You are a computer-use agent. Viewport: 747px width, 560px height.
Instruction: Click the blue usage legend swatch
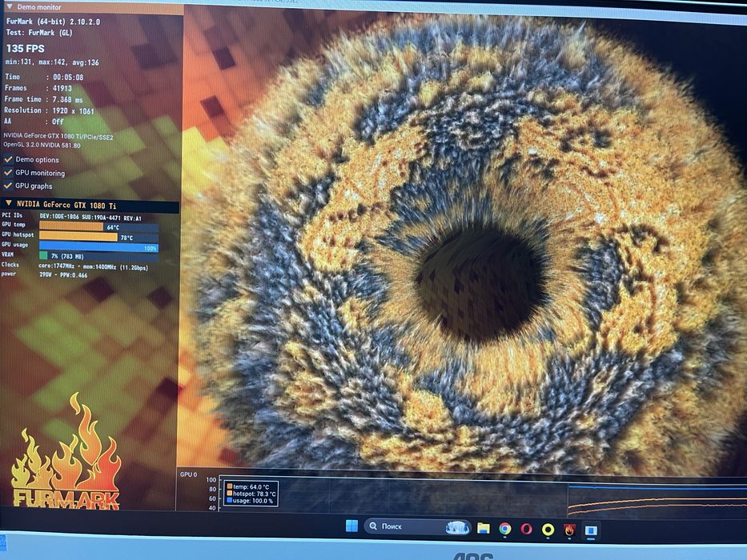tap(229, 501)
